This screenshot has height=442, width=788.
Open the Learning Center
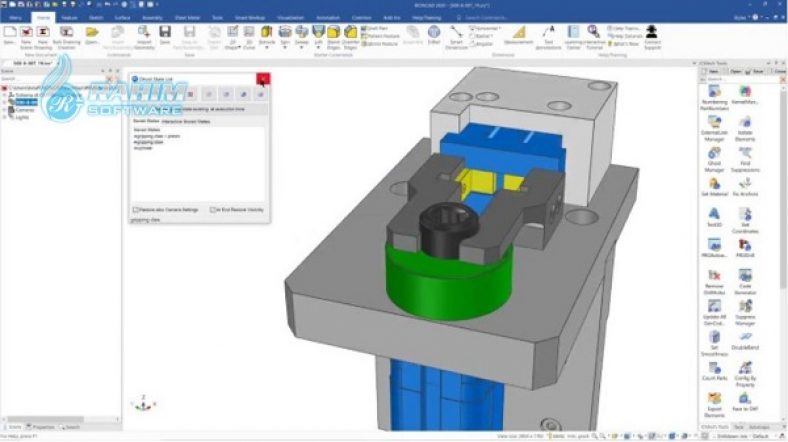click(x=573, y=37)
